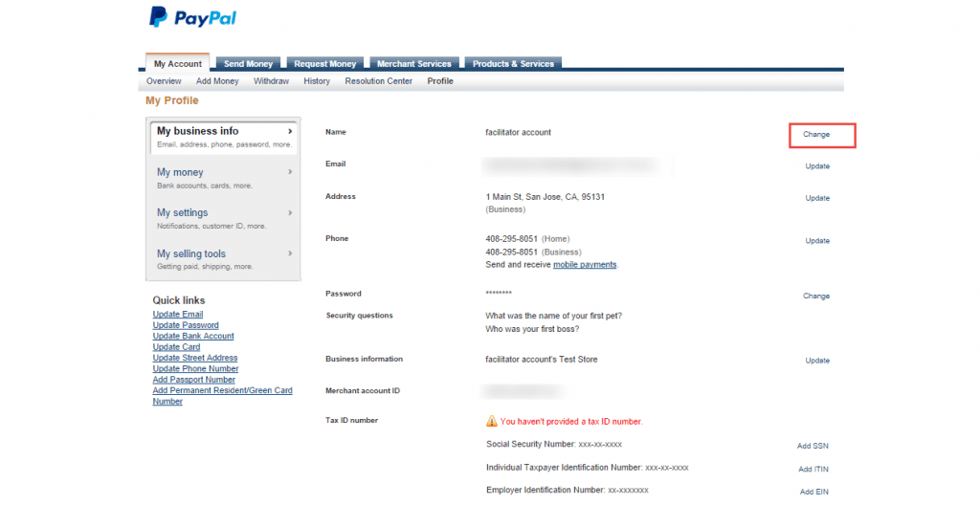
Task: Select My settings sidebar heading
Action: (x=183, y=213)
